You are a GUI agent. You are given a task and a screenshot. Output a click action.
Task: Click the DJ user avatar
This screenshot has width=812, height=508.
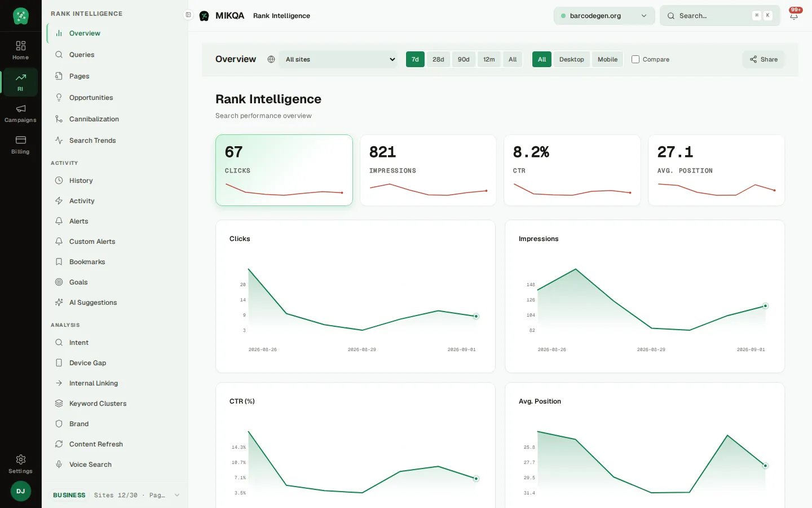(x=21, y=491)
